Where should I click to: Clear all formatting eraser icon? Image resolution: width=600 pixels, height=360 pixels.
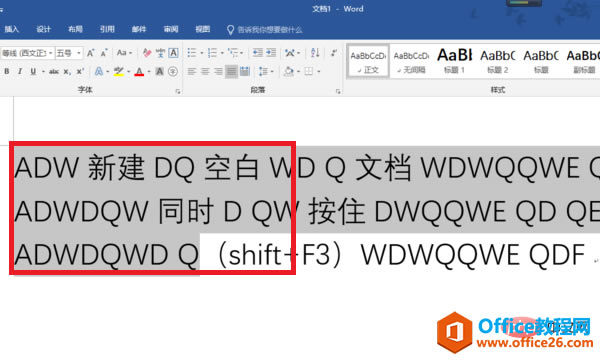click(x=147, y=53)
